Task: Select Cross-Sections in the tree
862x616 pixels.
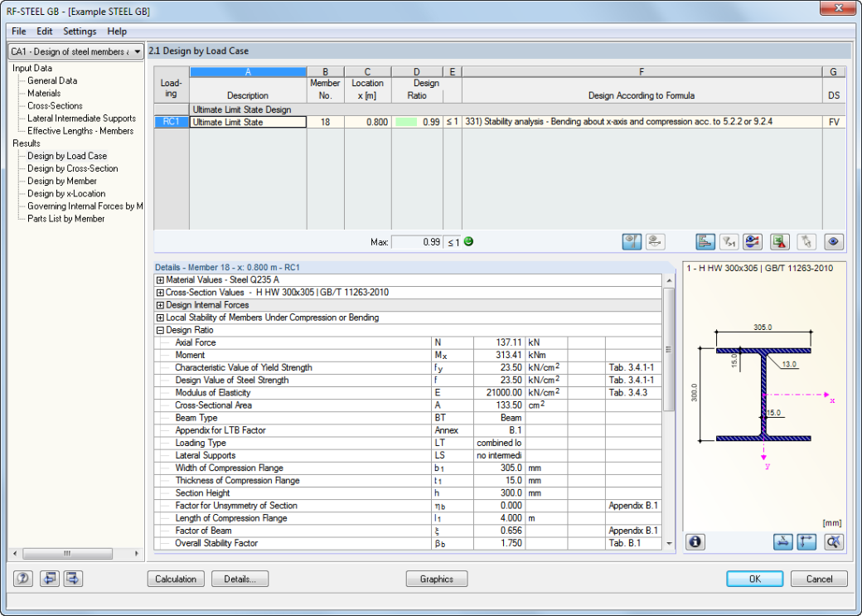Action: [55, 106]
